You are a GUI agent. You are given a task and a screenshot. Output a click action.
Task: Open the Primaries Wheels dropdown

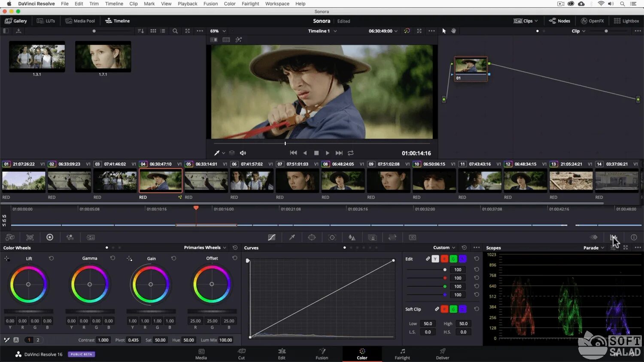pyautogui.click(x=205, y=247)
